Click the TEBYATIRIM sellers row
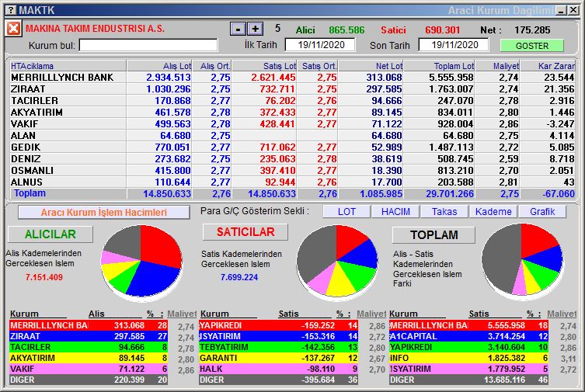Image resolution: width=585 pixels, height=392 pixels. click(279, 347)
